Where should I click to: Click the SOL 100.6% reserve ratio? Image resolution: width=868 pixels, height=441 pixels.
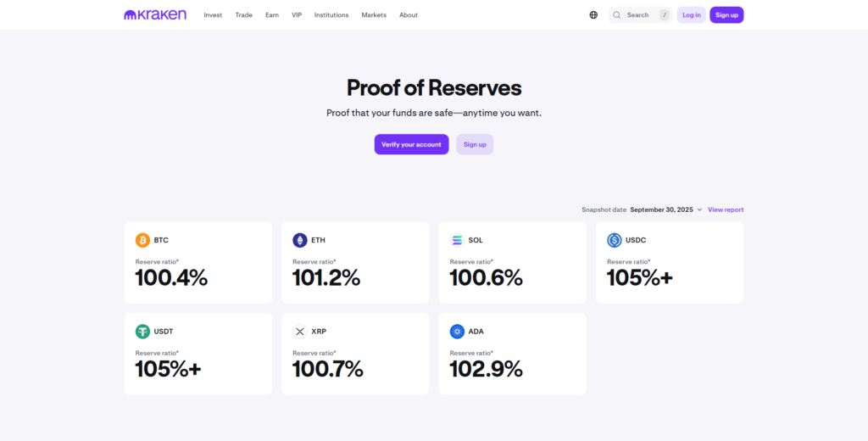click(486, 277)
